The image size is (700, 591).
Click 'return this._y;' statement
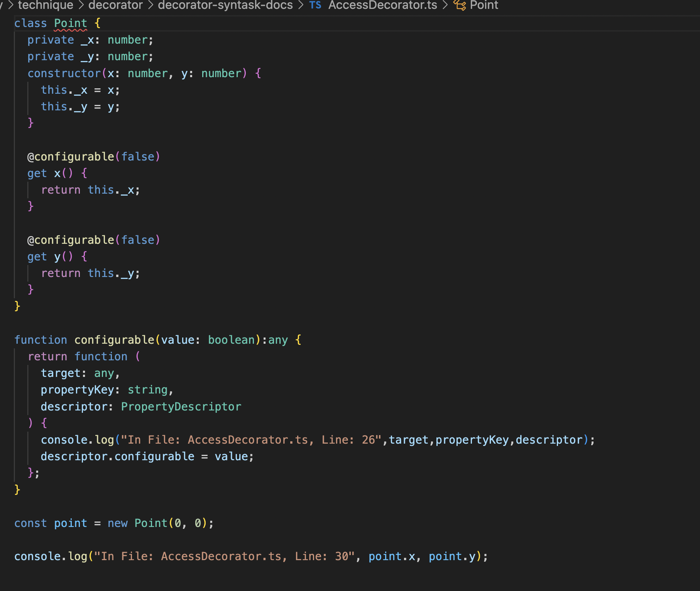(91, 273)
